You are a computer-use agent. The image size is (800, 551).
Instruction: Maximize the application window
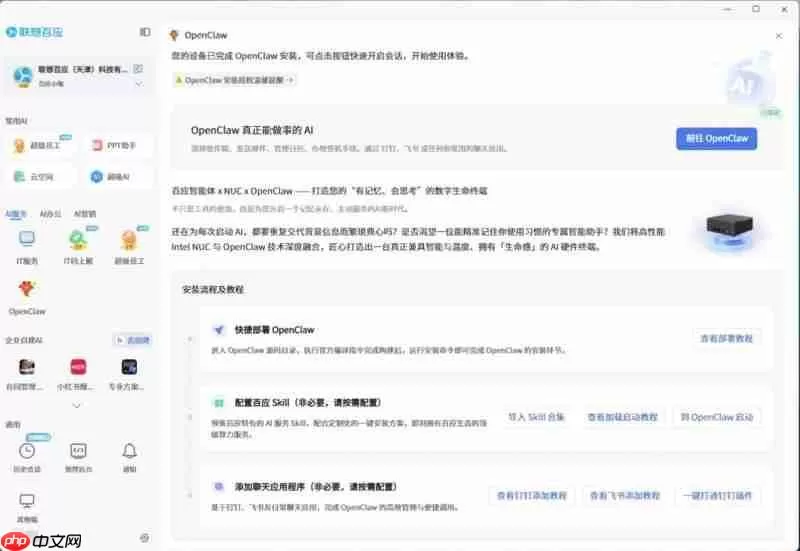coord(756,9)
